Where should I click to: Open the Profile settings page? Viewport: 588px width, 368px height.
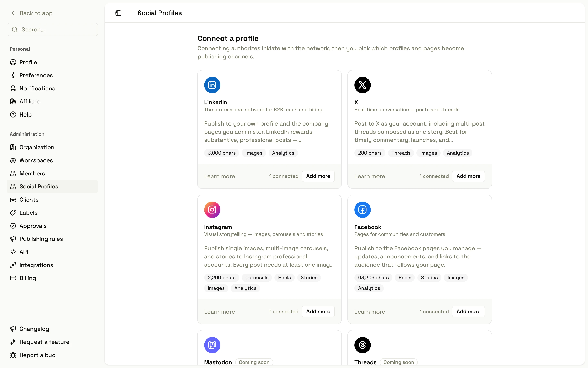pos(52,62)
